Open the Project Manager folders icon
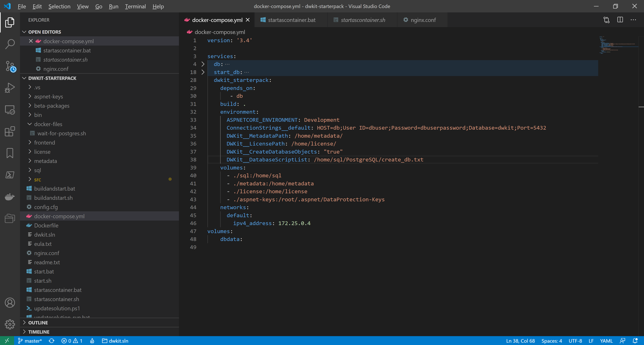The image size is (644, 345). tap(10, 218)
